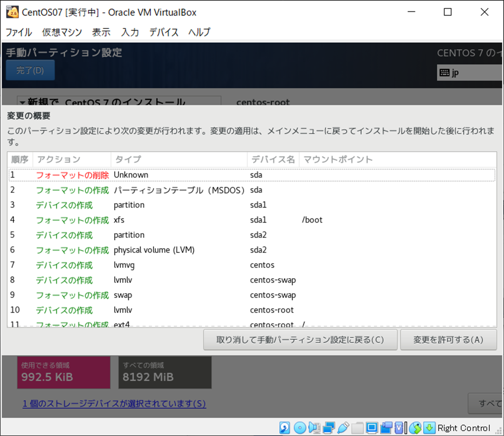This screenshot has width=504, height=436.
Task: Select row 8 lvmlv centos-swap
Action: pyautogui.click(x=252, y=280)
